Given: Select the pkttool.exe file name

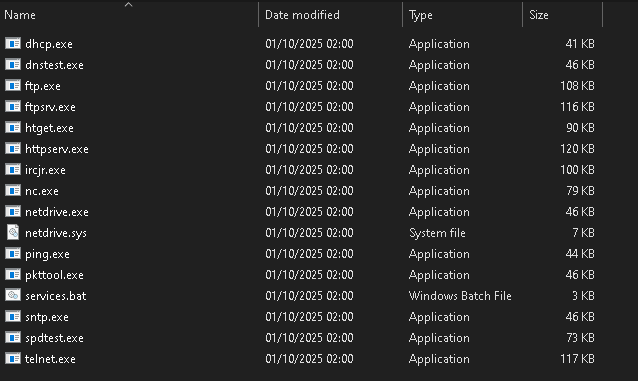Looking at the screenshot, I should click(x=54, y=275).
